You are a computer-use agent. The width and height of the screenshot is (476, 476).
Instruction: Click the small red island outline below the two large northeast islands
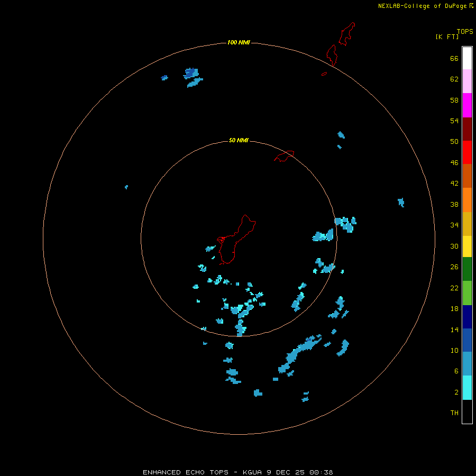(x=324, y=74)
